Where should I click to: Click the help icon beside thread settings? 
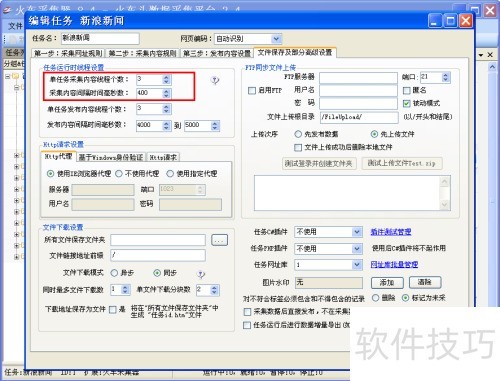click(x=215, y=80)
